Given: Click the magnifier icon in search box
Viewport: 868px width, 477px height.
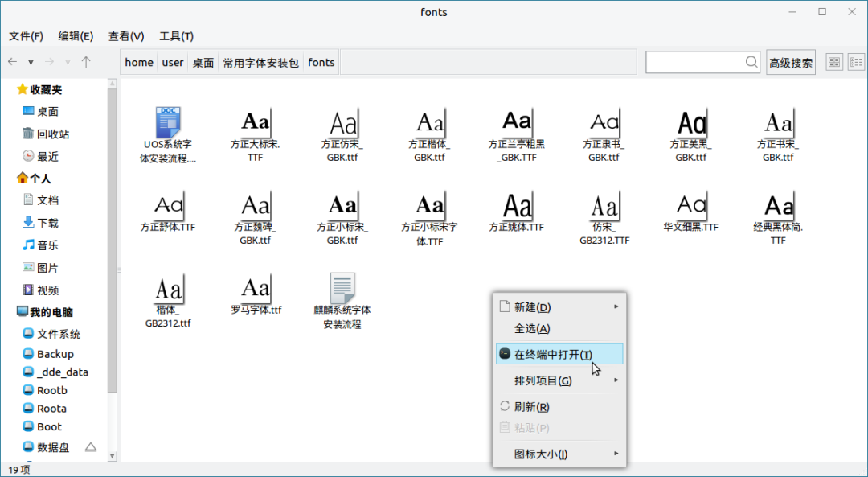Looking at the screenshot, I should (x=751, y=62).
